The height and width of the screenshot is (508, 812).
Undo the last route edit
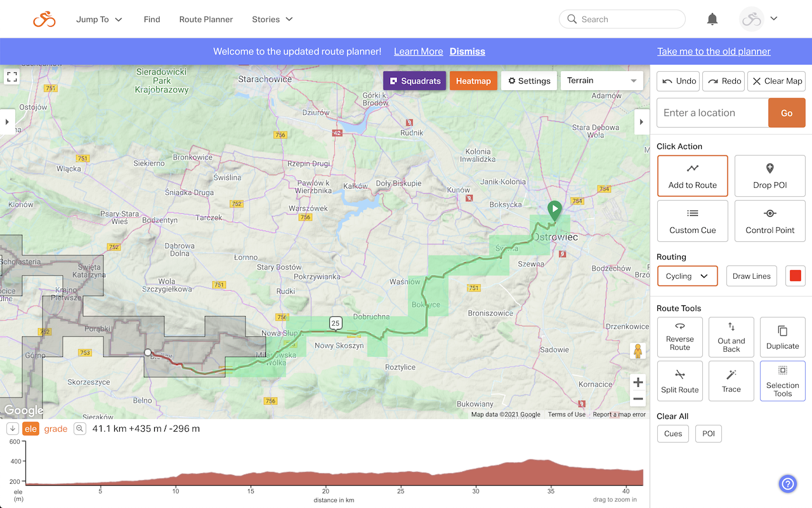(x=678, y=81)
